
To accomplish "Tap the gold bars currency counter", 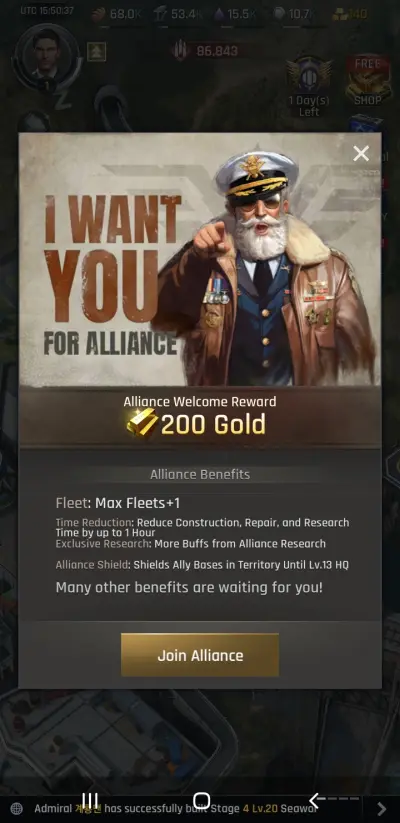I will [x=349, y=14].
